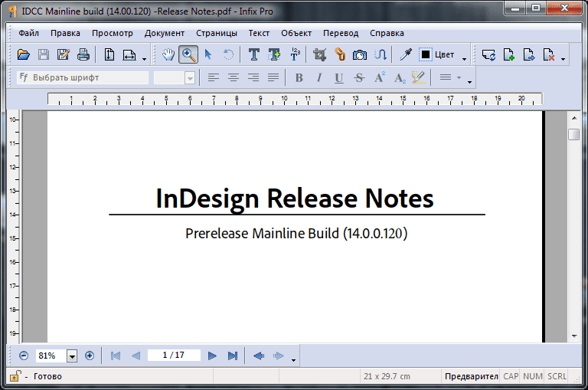Click the camera snapshot tool

pos(360,55)
